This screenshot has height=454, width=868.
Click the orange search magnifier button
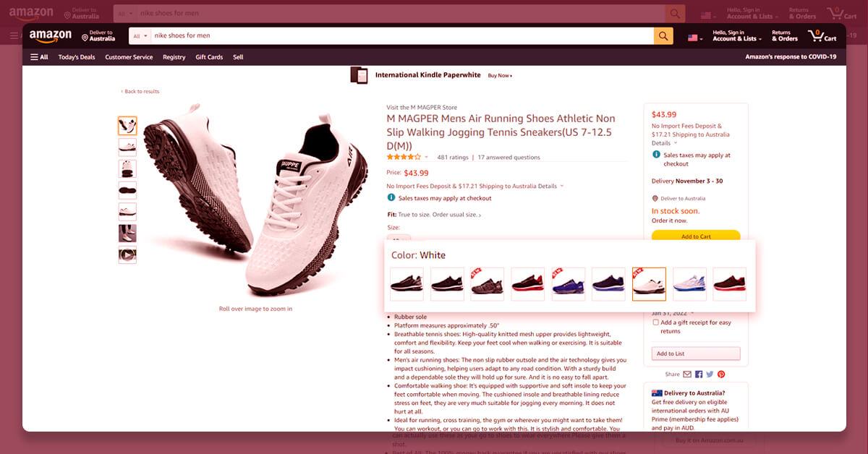coord(663,35)
